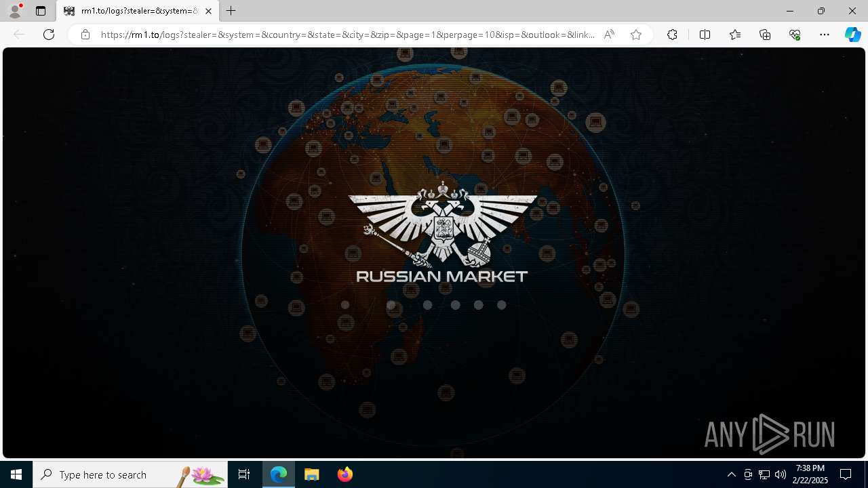Refresh the current page
This screenshot has height=488, width=868.
49,35
